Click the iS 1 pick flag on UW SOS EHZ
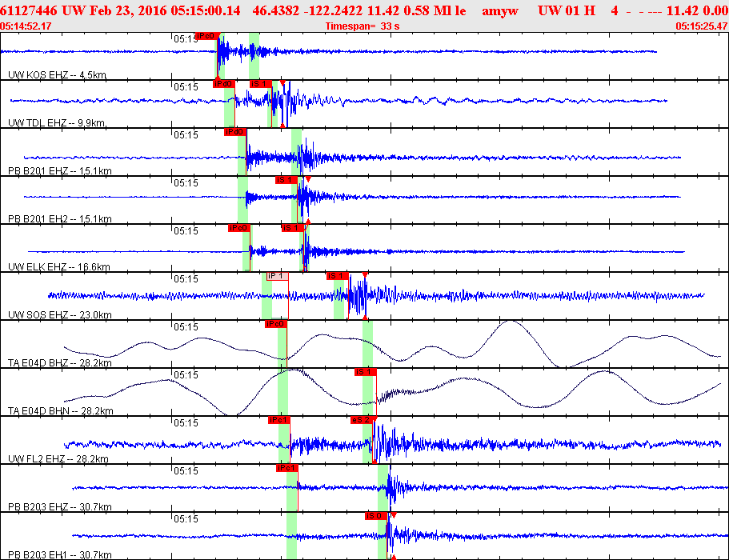This screenshot has width=729, height=560. tap(338, 276)
